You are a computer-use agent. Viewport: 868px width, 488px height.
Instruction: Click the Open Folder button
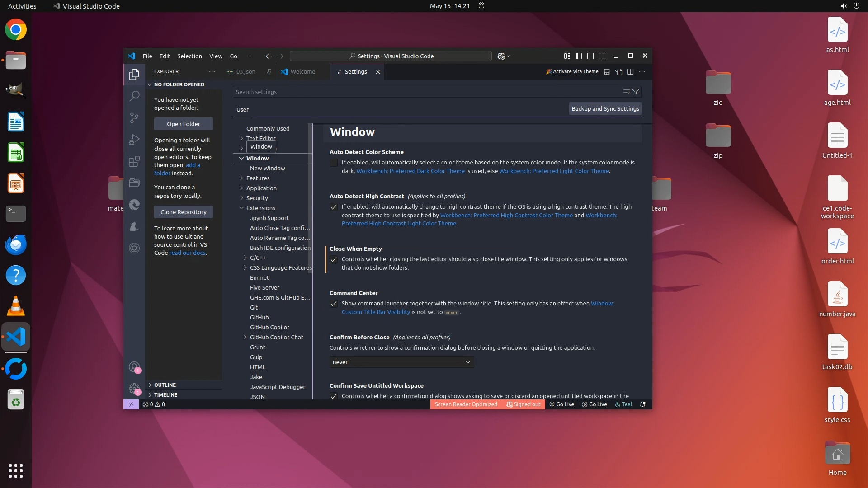pos(183,124)
